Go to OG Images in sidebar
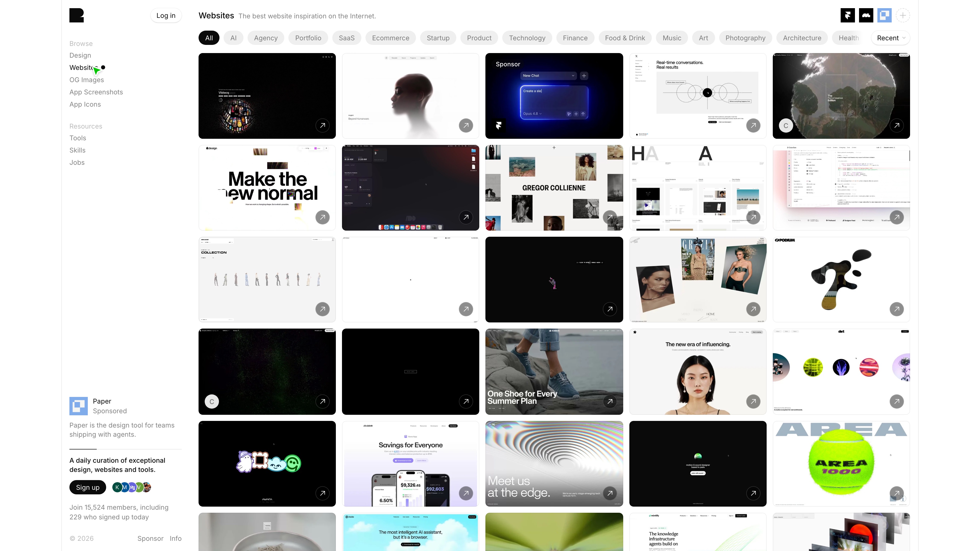Viewport: 980px width, 551px height. (86, 80)
